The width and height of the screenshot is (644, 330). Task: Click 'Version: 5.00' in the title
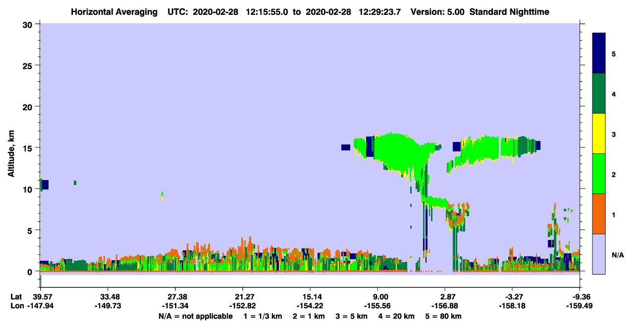[436, 12]
